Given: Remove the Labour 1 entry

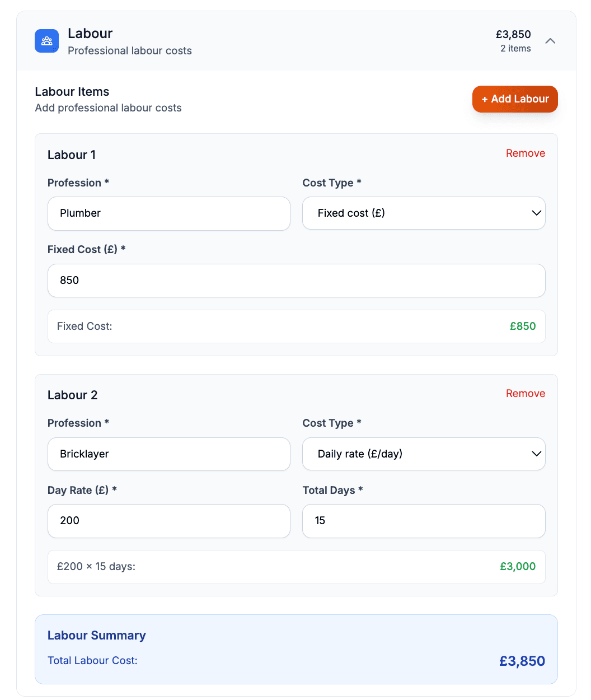Looking at the screenshot, I should [x=525, y=153].
